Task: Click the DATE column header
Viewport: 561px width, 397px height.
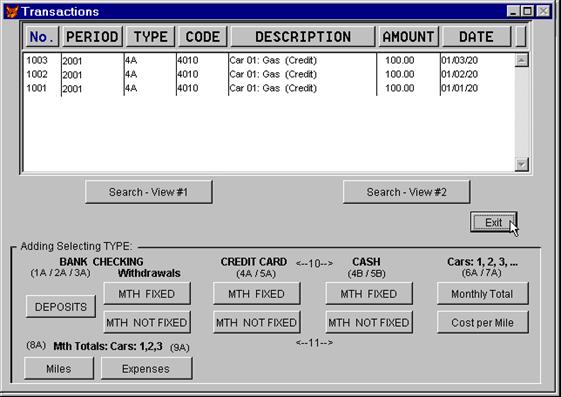Action: point(476,37)
